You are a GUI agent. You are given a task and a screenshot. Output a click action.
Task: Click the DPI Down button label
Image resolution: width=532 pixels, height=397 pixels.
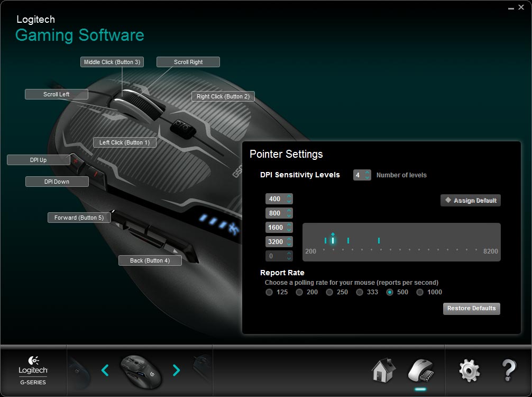[57, 182]
